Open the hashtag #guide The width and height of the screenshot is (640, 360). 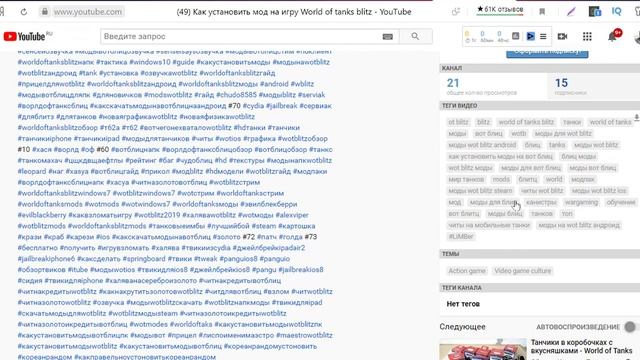pyautogui.click(x=183, y=62)
